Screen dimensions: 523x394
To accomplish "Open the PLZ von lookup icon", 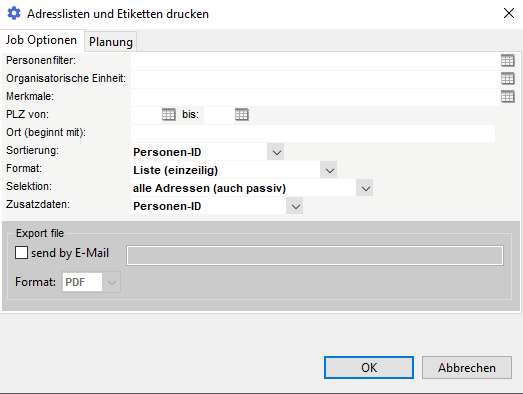I will click(169, 115).
